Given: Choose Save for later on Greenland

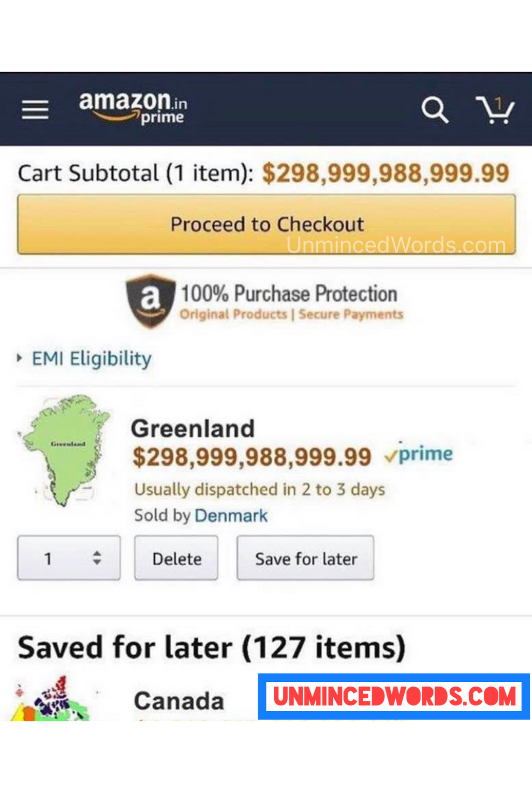Looking at the screenshot, I should pos(305,559).
